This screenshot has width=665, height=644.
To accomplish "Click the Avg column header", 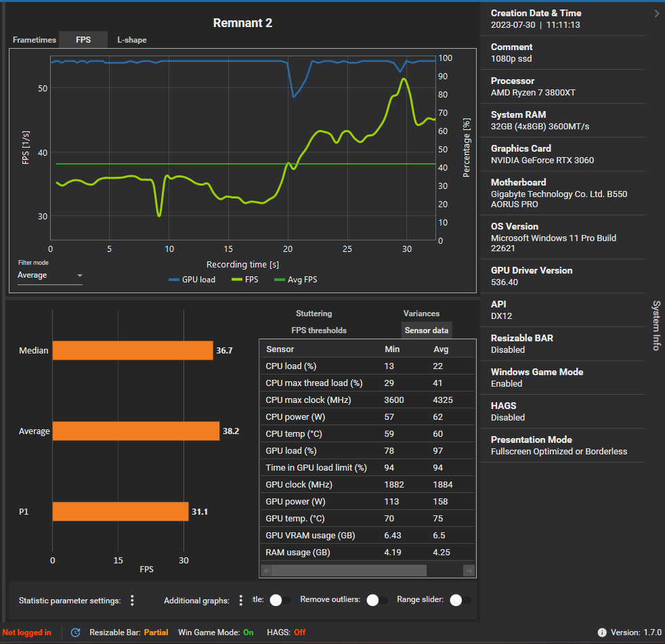I will pyautogui.click(x=441, y=349).
